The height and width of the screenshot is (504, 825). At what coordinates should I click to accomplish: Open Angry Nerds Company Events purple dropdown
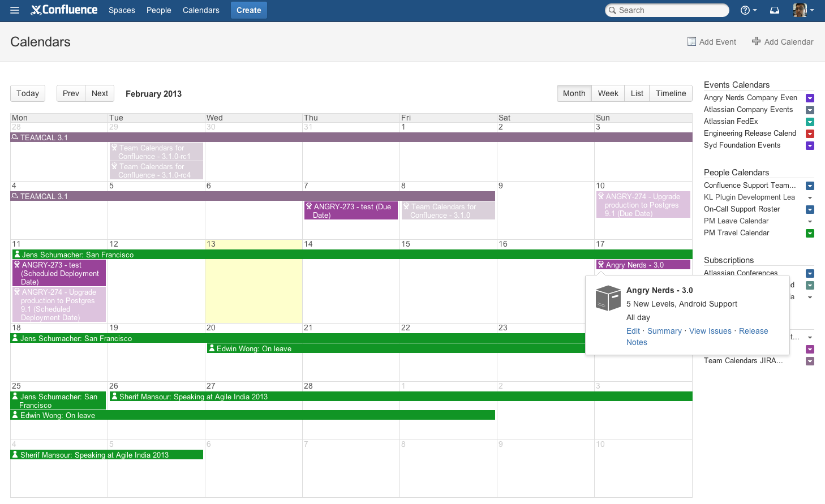810,98
